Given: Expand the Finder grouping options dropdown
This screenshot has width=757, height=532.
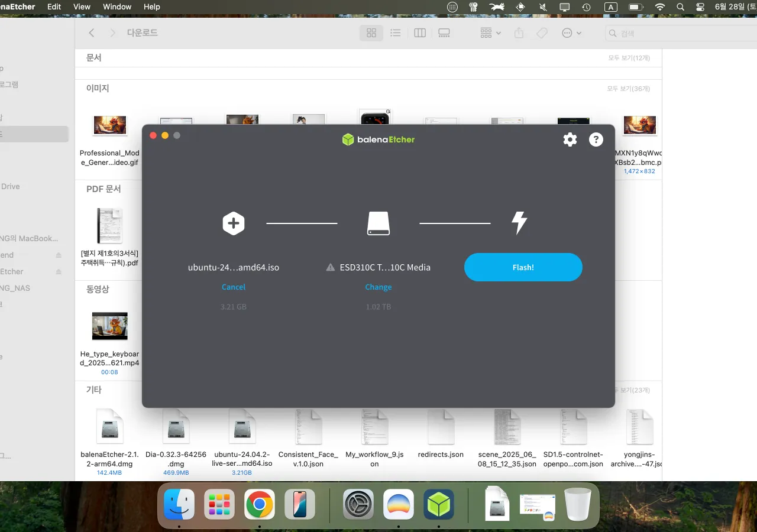Looking at the screenshot, I should [490, 33].
